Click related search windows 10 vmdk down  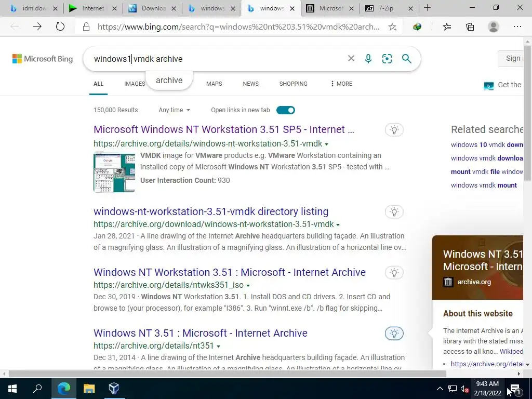(487, 144)
